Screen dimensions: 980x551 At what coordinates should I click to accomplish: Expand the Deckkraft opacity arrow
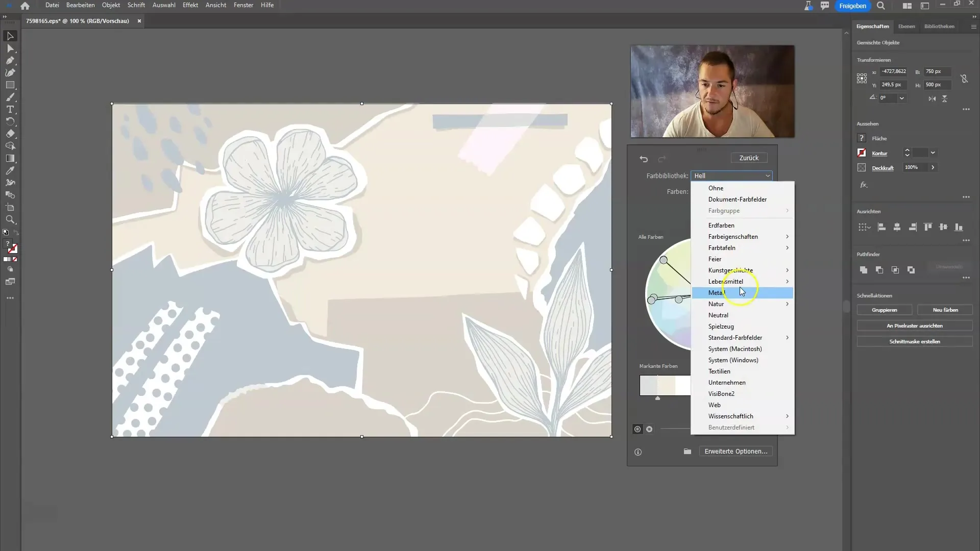tap(933, 167)
